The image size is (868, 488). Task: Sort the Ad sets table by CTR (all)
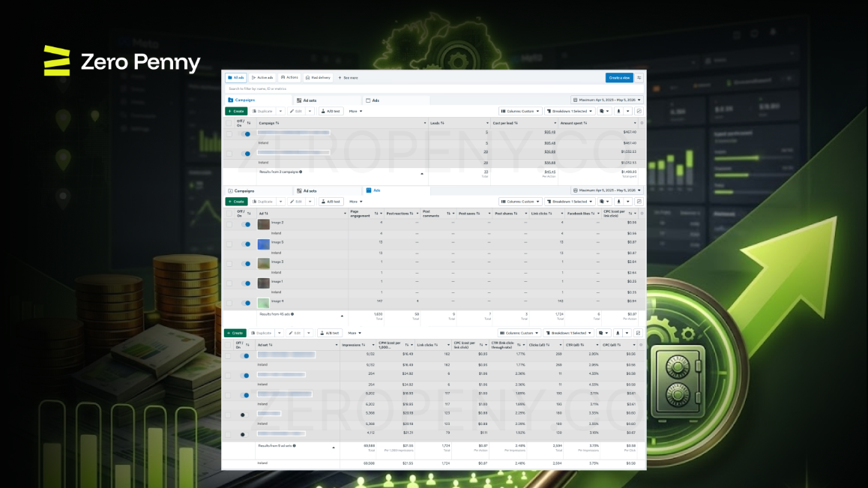click(x=582, y=345)
